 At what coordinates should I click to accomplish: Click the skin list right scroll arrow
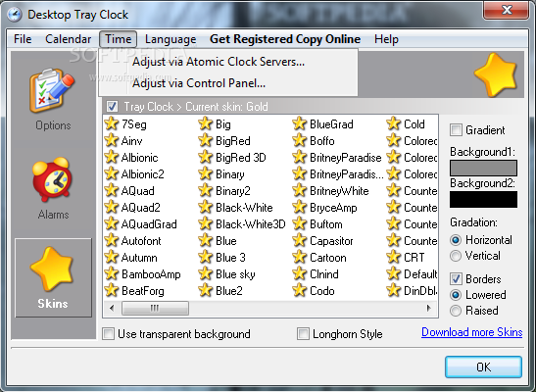[x=429, y=308]
